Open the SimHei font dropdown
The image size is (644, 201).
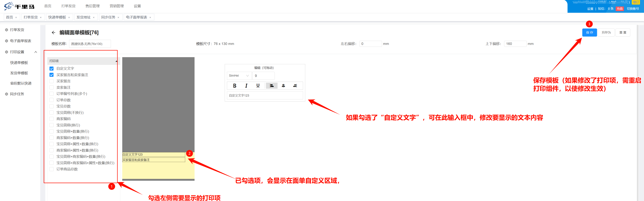pos(239,76)
